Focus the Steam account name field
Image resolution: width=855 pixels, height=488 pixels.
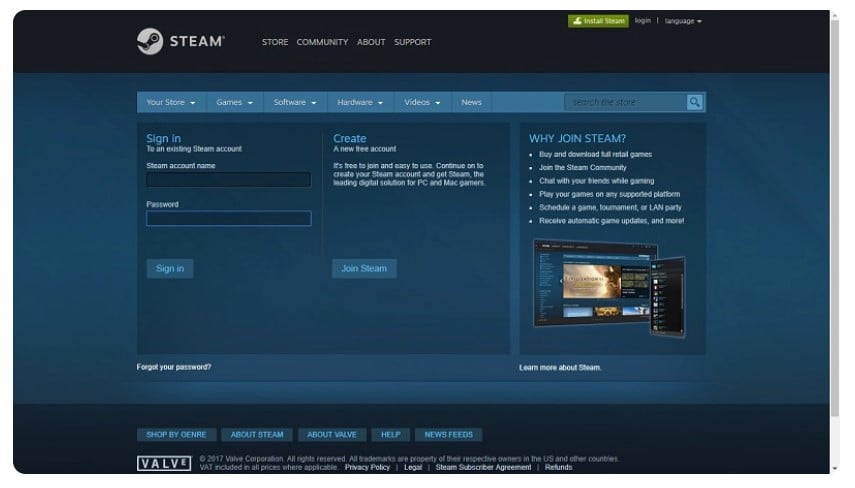tap(228, 180)
